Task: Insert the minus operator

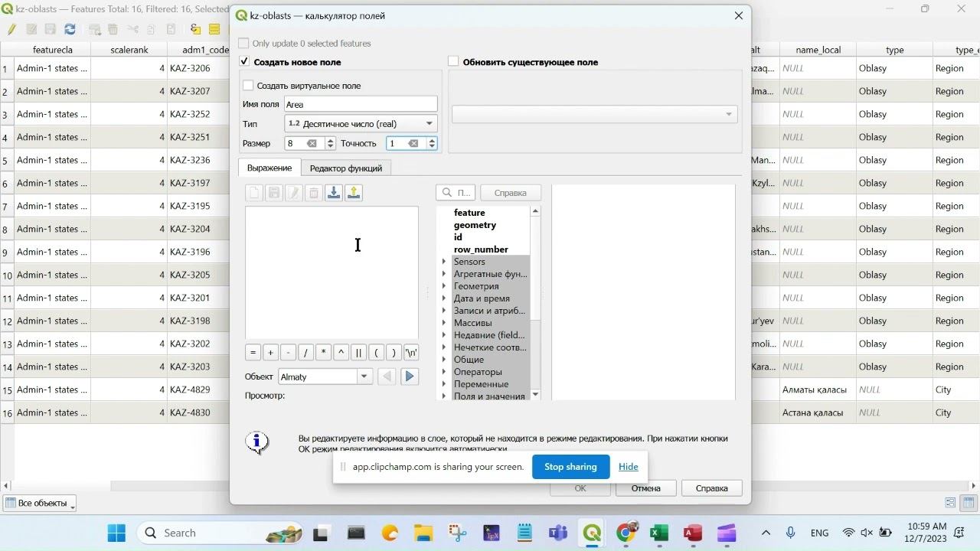Action: pos(288,353)
